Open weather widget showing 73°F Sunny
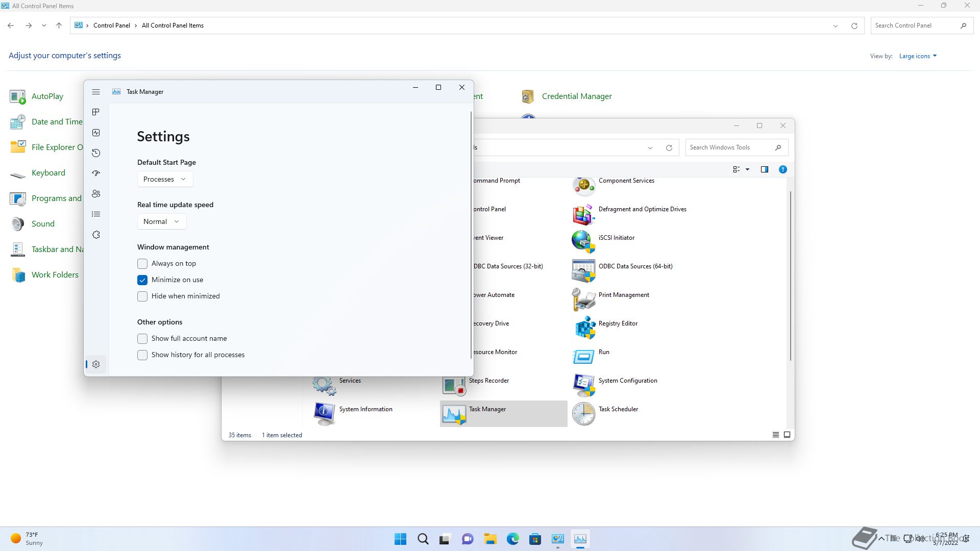The width and height of the screenshot is (980, 551). click(27, 539)
